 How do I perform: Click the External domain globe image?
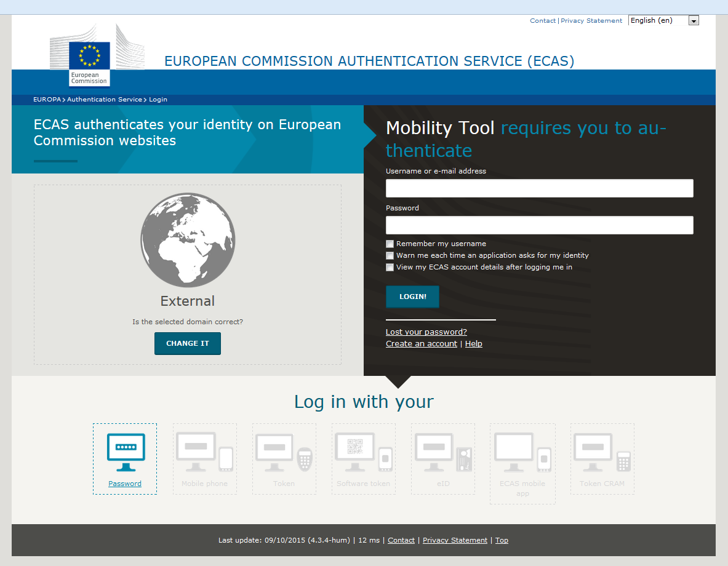pos(188,240)
